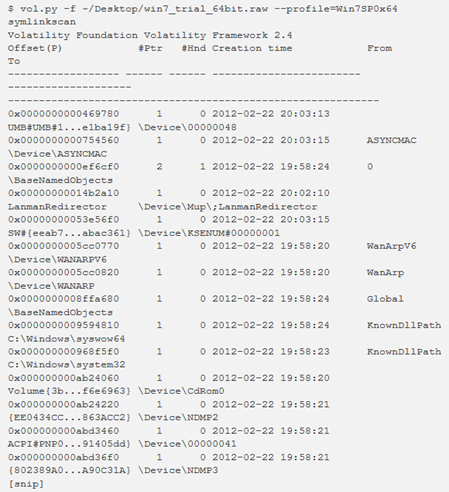Click the Offset(P) column header
Image resolution: width=449 pixels, height=492 pixels.
35,49
